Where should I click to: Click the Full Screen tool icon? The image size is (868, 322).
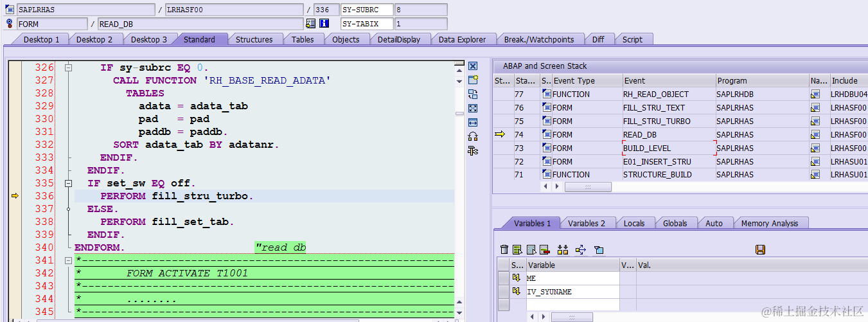[x=473, y=108]
